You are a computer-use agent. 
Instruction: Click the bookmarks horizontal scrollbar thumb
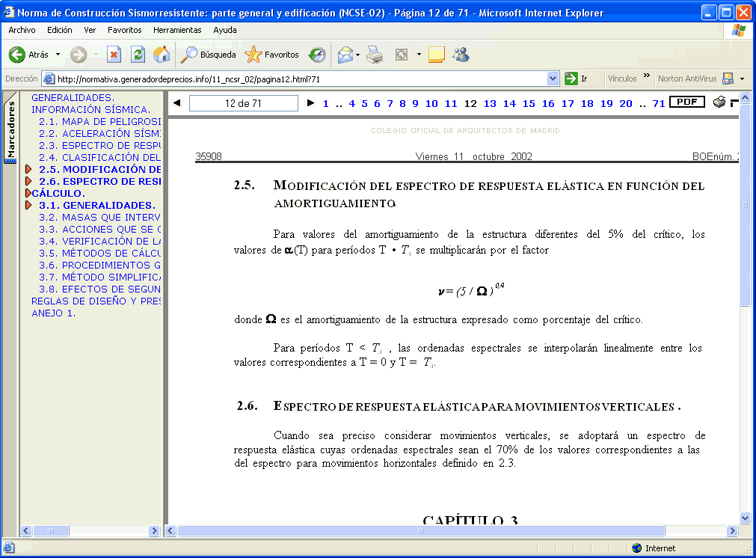[x=51, y=530]
